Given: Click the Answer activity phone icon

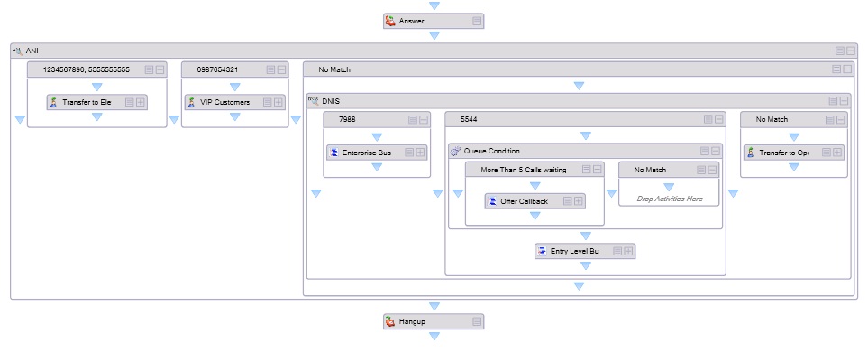Looking at the screenshot, I should pyautogui.click(x=390, y=21).
